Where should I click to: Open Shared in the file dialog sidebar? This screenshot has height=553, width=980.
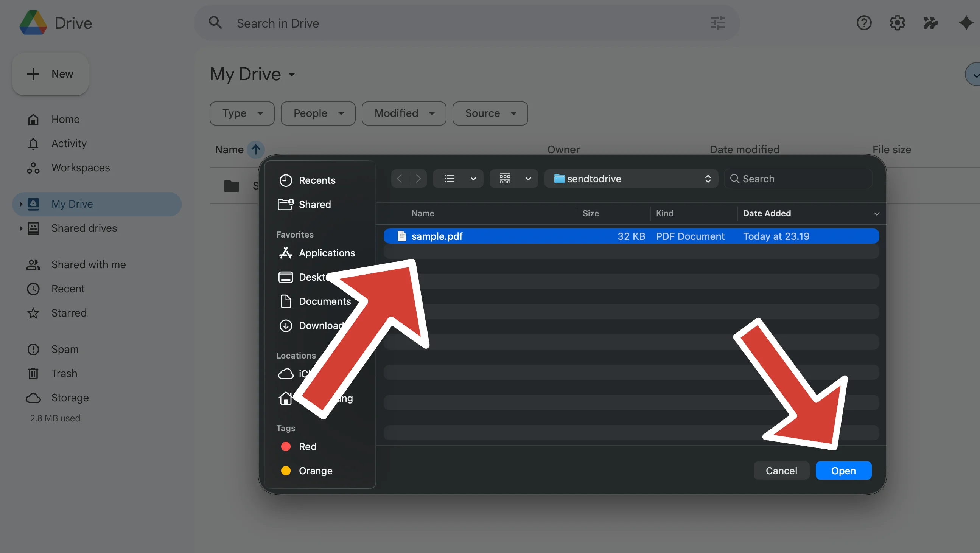(314, 204)
